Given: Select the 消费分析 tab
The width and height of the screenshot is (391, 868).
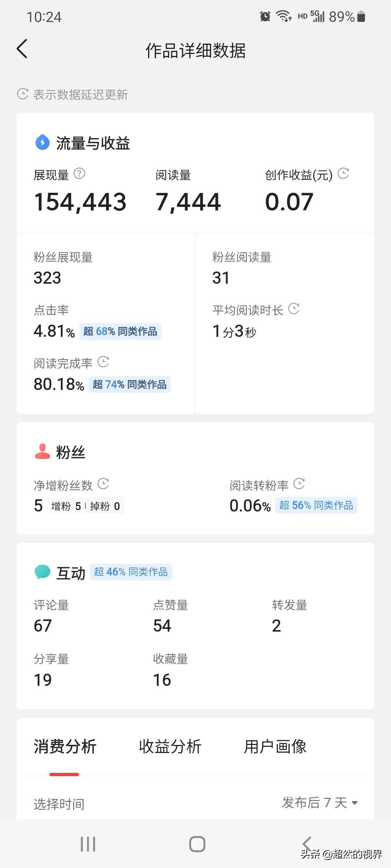Looking at the screenshot, I should [65, 747].
